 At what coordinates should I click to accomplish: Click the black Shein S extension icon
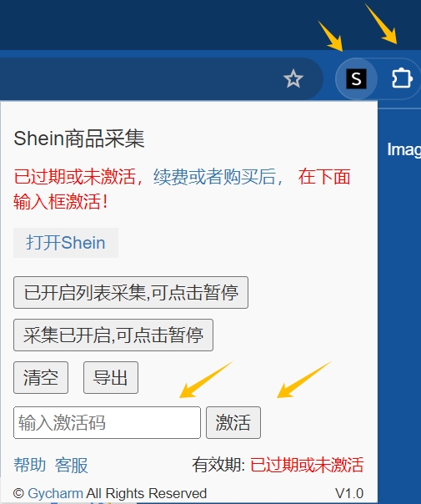pyautogui.click(x=356, y=79)
